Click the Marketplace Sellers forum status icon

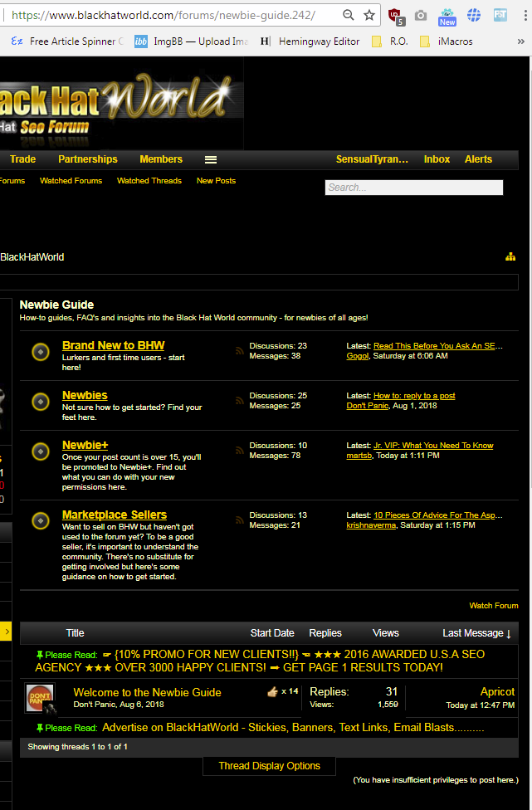[41, 520]
